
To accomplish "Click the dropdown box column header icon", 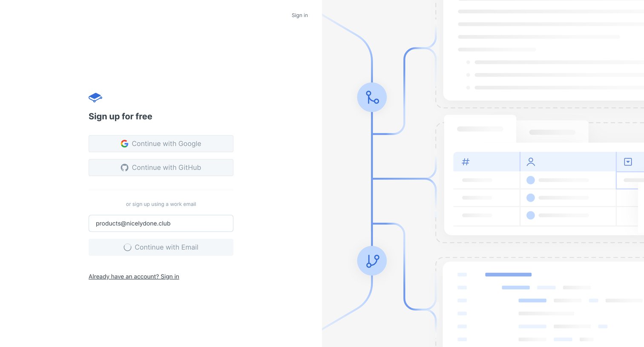I will pyautogui.click(x=628, y=162).
